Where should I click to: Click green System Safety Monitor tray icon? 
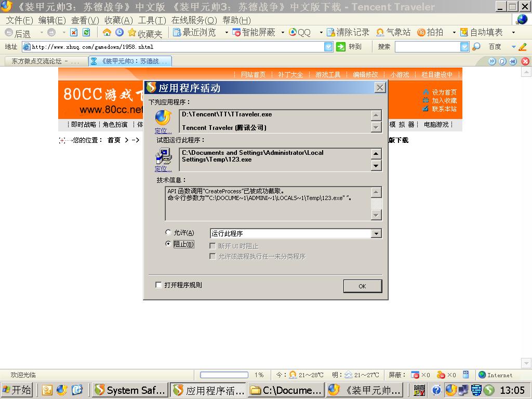click(489, 390)
